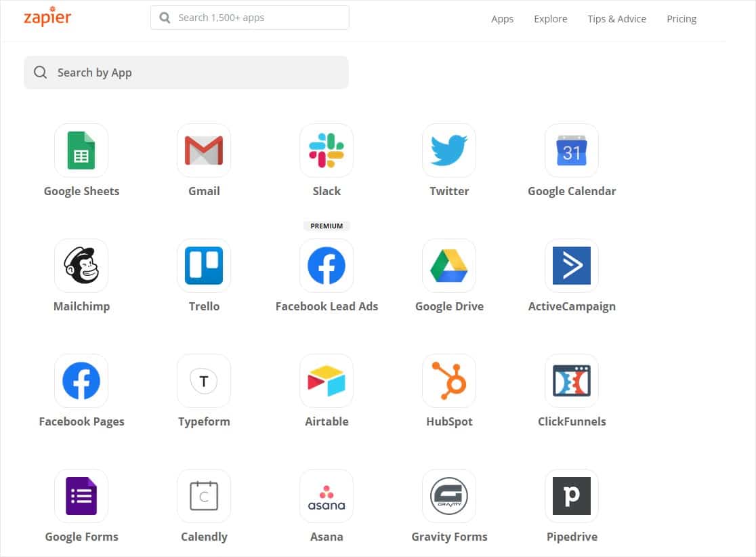Click the Twitter bird icon
The image size is (756, 557).
coord(449,150)
